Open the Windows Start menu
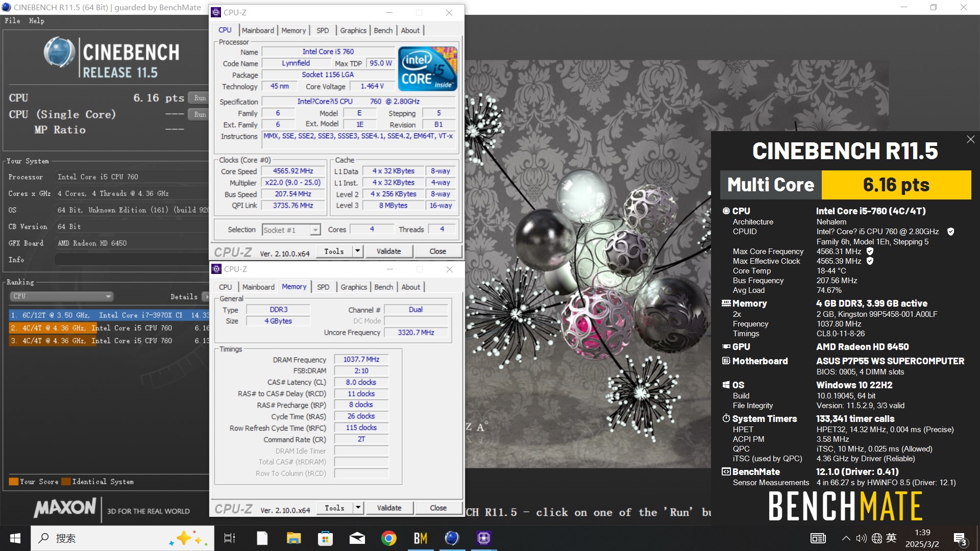 [15, 538]
